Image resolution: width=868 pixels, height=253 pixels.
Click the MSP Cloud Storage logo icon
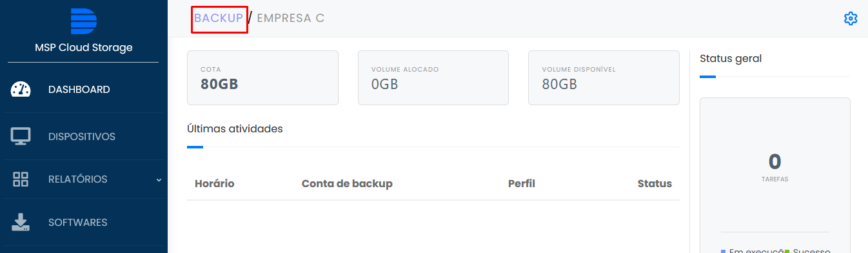84,21
